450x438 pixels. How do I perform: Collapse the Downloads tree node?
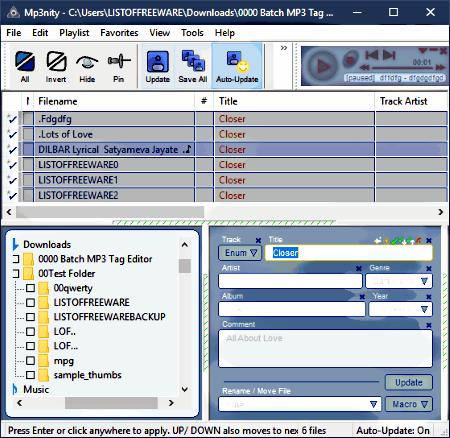tap(15, 244)
